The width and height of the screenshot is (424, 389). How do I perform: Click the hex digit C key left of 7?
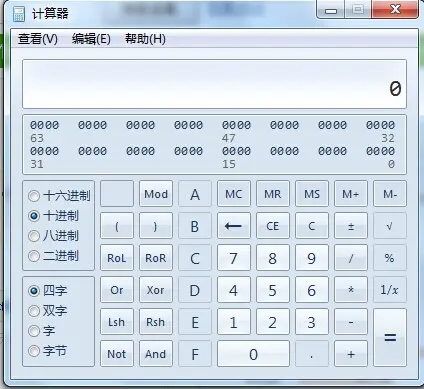(x=195, y=258)
